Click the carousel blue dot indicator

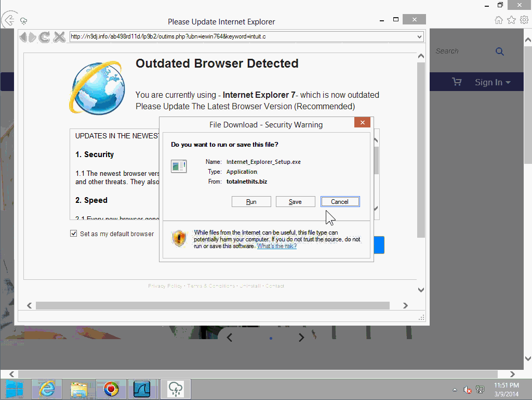coord(271,338)
